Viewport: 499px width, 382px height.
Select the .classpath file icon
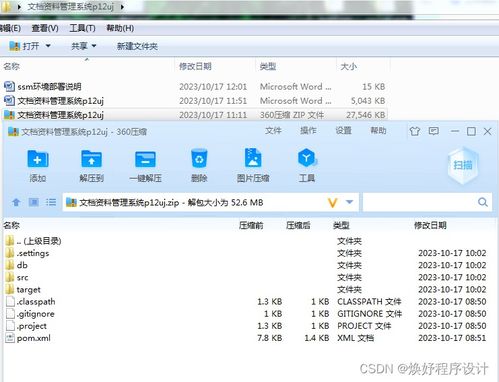click(x=10, y=302)
